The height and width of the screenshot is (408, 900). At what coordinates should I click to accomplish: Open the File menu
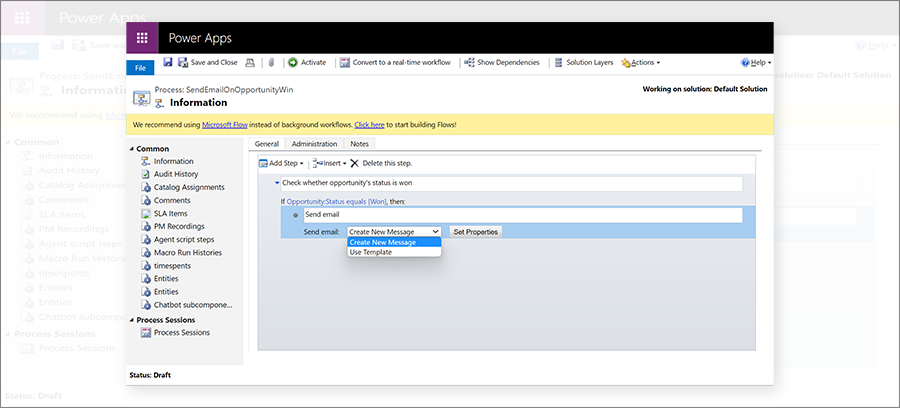[140, 68]
